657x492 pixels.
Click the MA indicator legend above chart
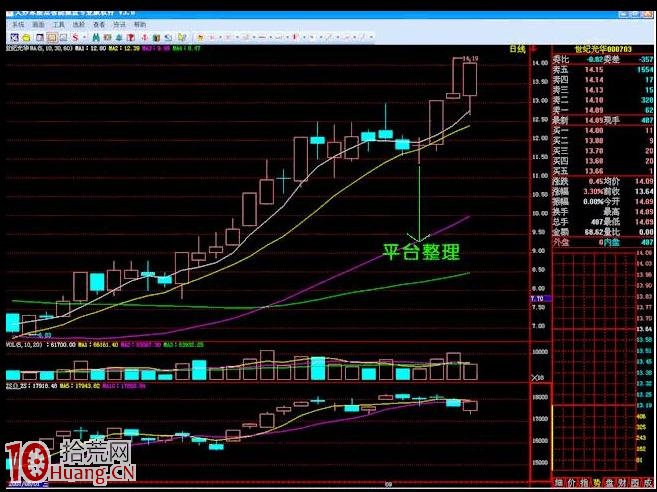point(103,49)
